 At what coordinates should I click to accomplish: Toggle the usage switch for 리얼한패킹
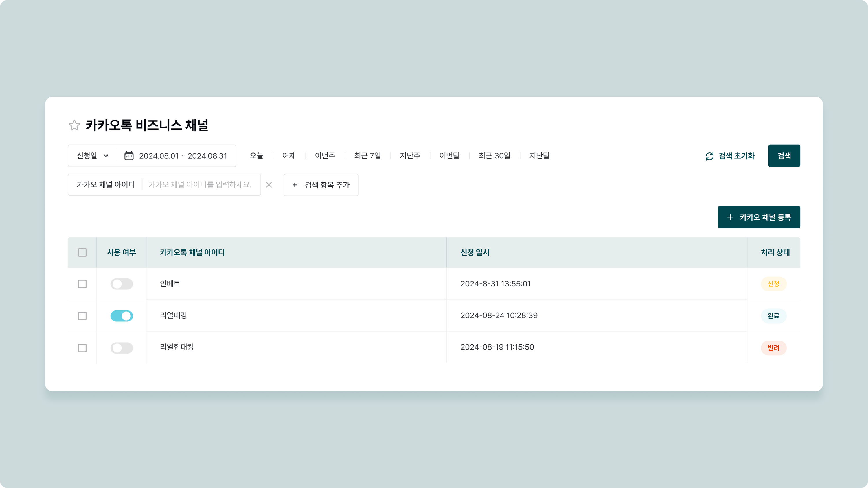coord(121,348)
